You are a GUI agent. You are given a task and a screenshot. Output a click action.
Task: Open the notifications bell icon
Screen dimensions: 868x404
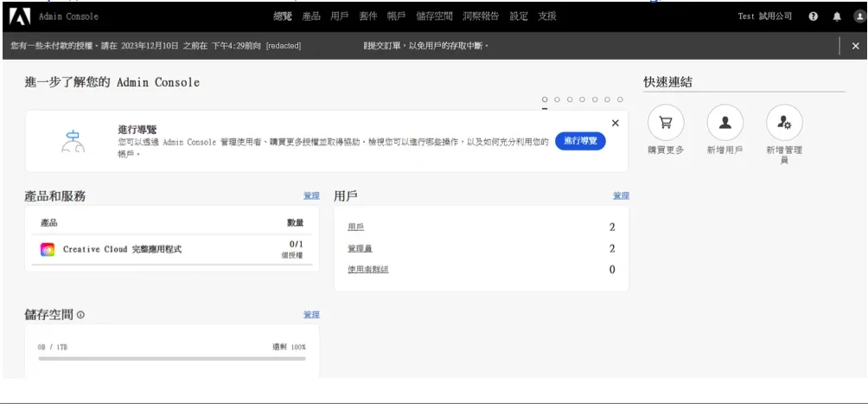point(837,16)
